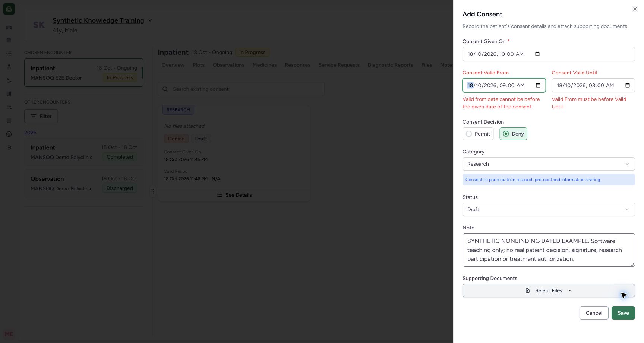Select the chosen In Progress Inpatient encounter

coord(84,73)
